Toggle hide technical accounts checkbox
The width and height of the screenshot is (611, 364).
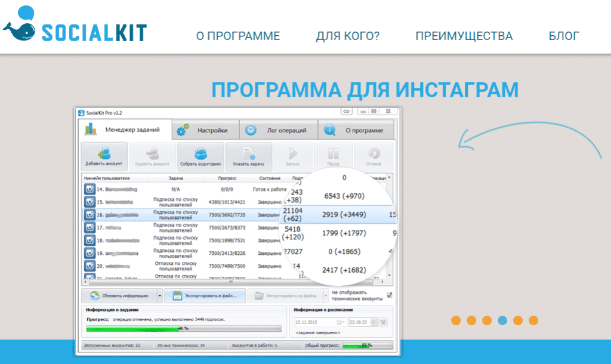[390, 295]
